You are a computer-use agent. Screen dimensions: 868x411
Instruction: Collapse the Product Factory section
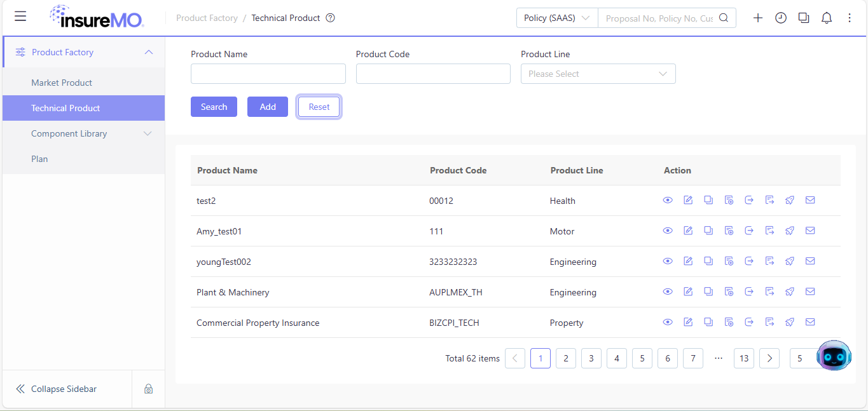[149, 52]
